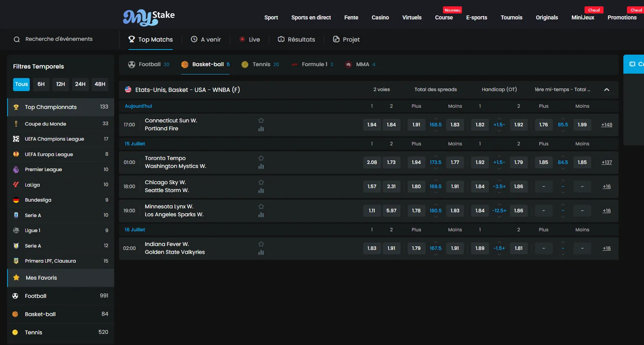Star the Indiana Fever vs Golden State Valkyries game

click(x=261, y=244)
